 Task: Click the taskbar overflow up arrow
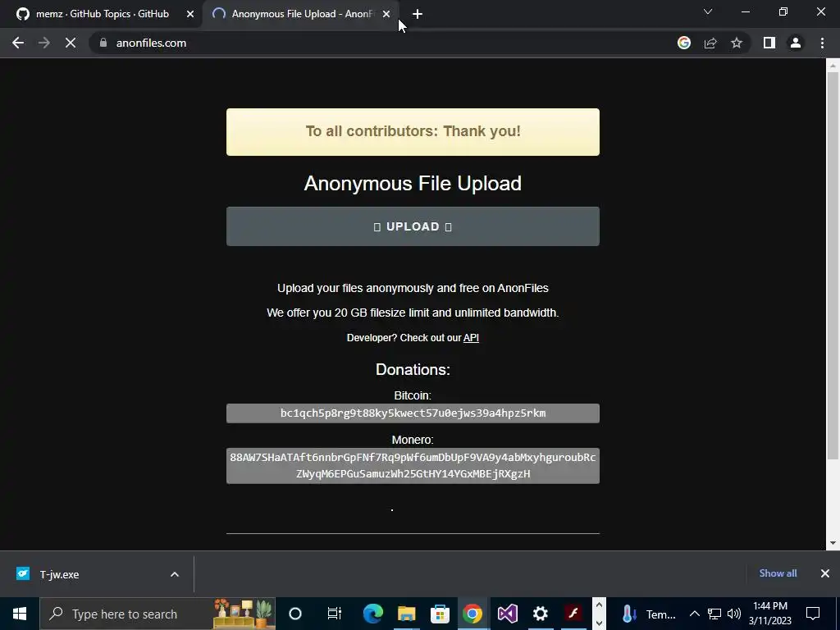point(599,605)
